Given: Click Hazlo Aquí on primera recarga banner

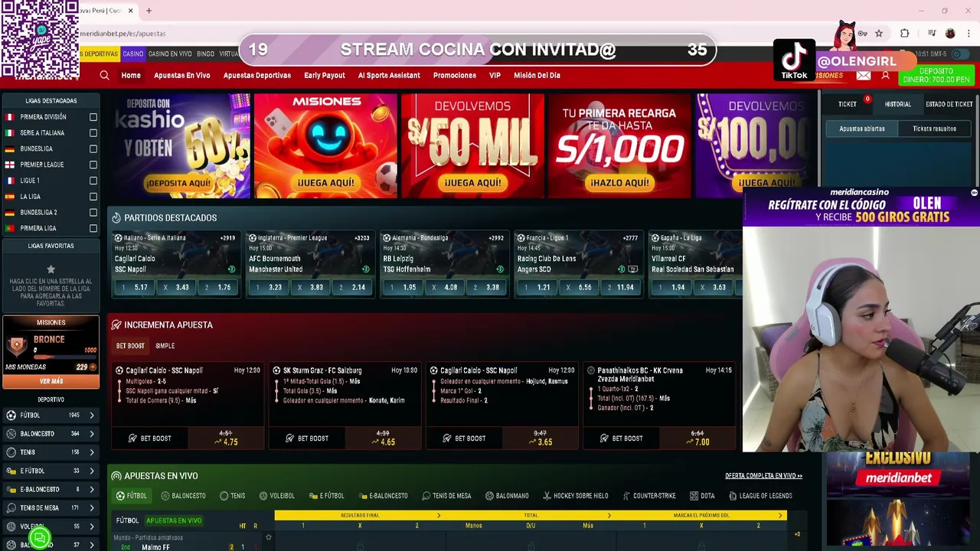Looking at the screenshot, I should [619, 183].
